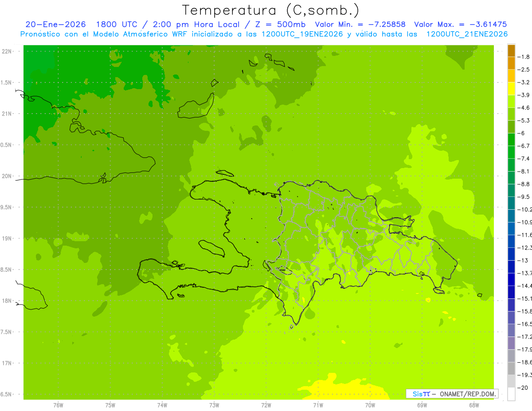
Task: Click the '74W' longitude axis label
Action: 162,405
